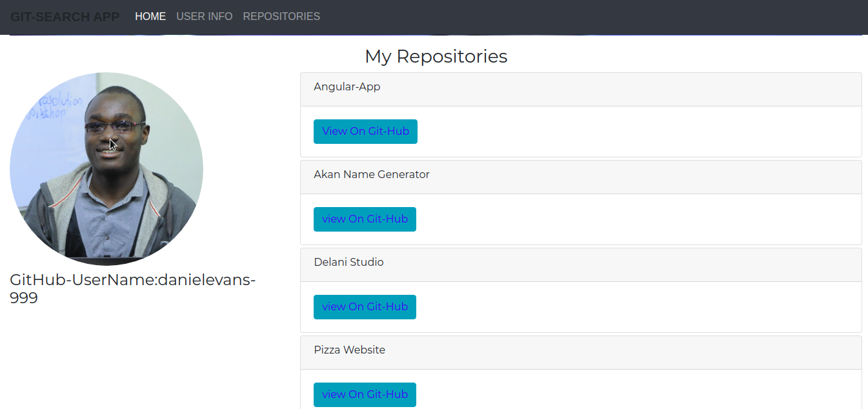Open the REPOSITORIES nav item
Image resolution: width=868 pixels, height=409 pixels.
(281, 17)
